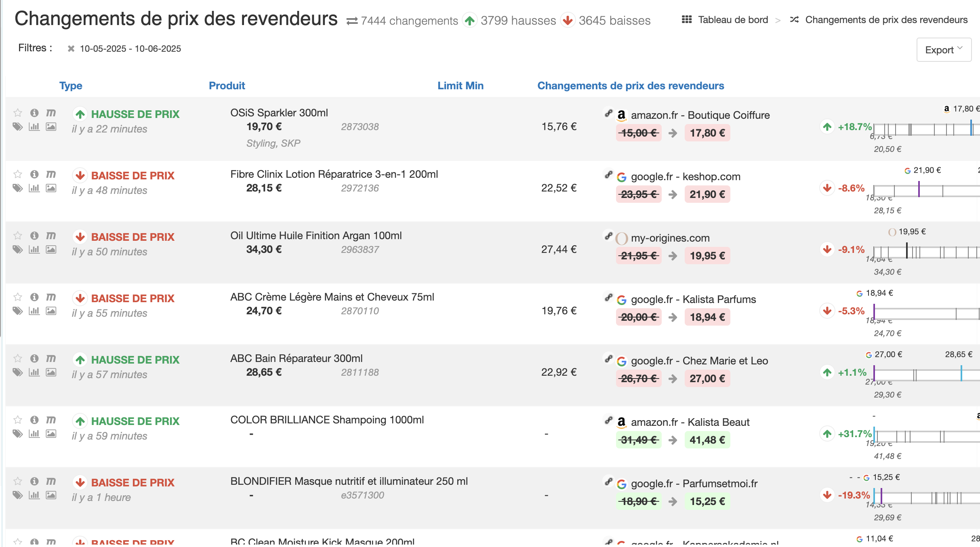Open link icon beside google.fr Kalista Parfums
Viewport: 980px width, 547px height.
tap(608, 297)
